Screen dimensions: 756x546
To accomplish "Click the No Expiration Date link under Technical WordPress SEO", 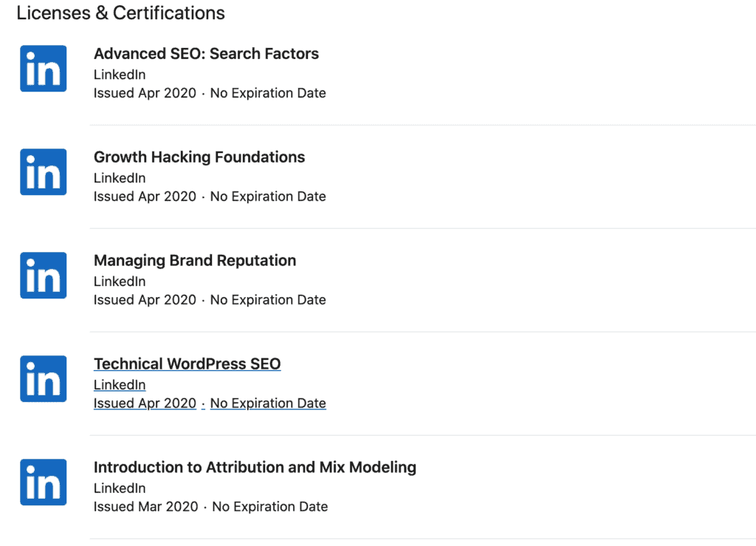I will pyautogui.click(x=268, y=403).
